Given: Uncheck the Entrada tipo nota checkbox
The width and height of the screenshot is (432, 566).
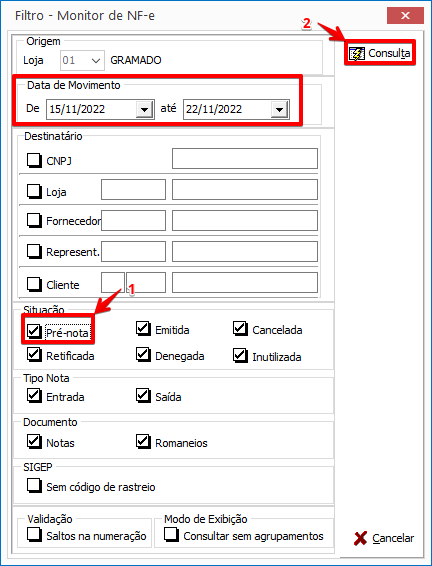Looking at the screenshot, I should click(34, 396).
